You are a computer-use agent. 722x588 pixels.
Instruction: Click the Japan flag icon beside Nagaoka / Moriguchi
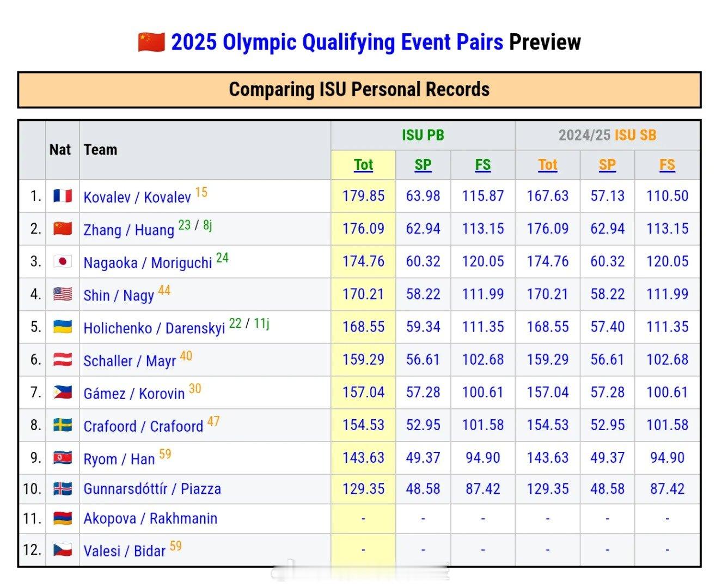click(63, 261)
